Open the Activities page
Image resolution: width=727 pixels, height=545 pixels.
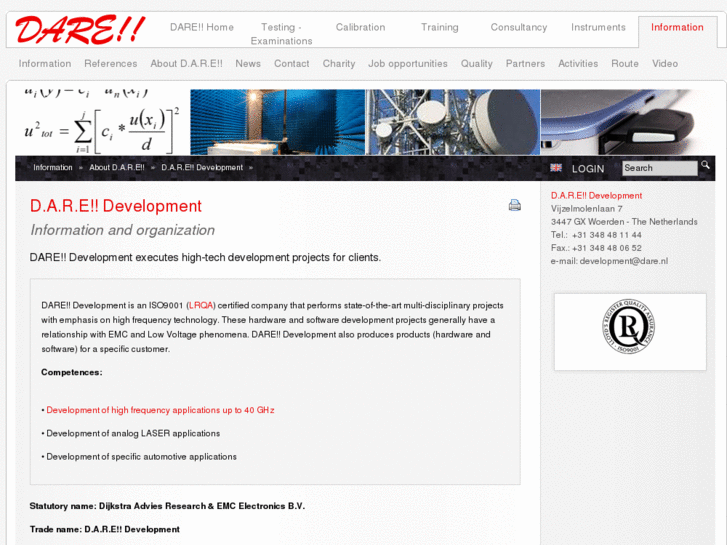click(578, 64)
